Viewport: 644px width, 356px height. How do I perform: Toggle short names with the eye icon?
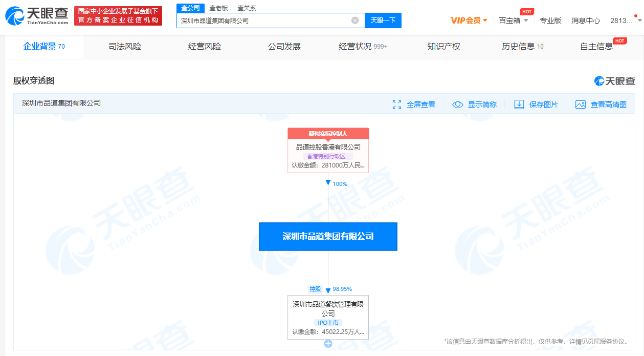458,104
